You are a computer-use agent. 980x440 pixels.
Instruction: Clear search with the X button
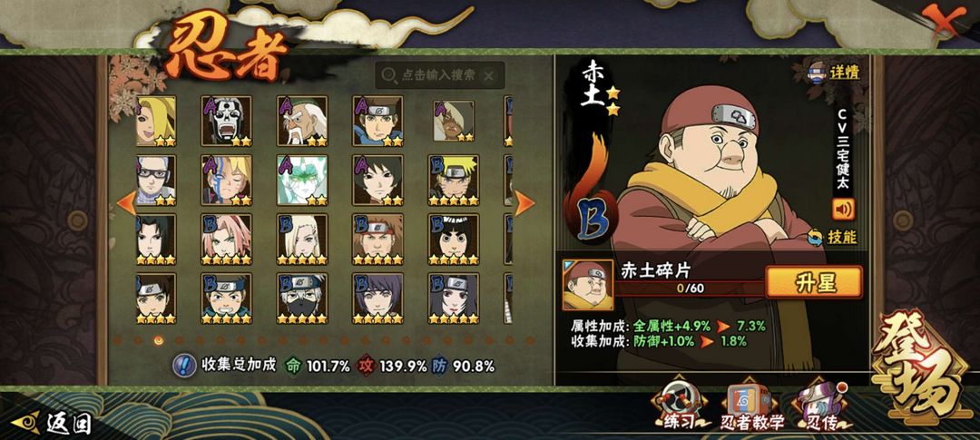point(489,75)
